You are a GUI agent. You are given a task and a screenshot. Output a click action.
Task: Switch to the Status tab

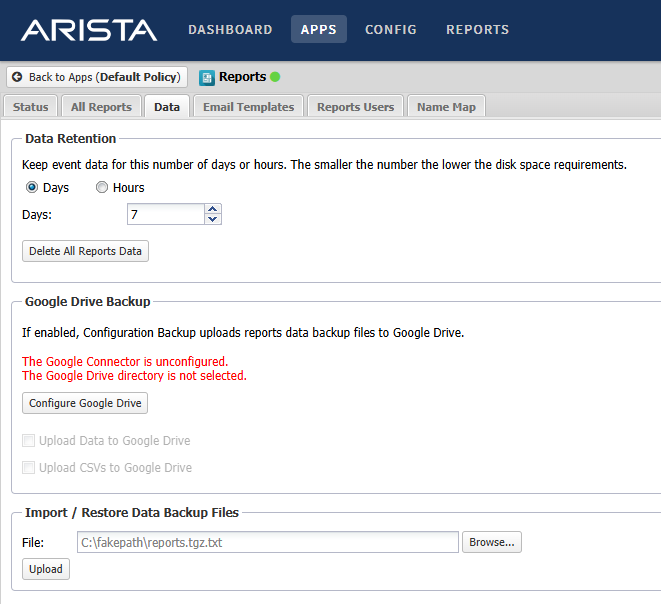(x=30, y=107)
